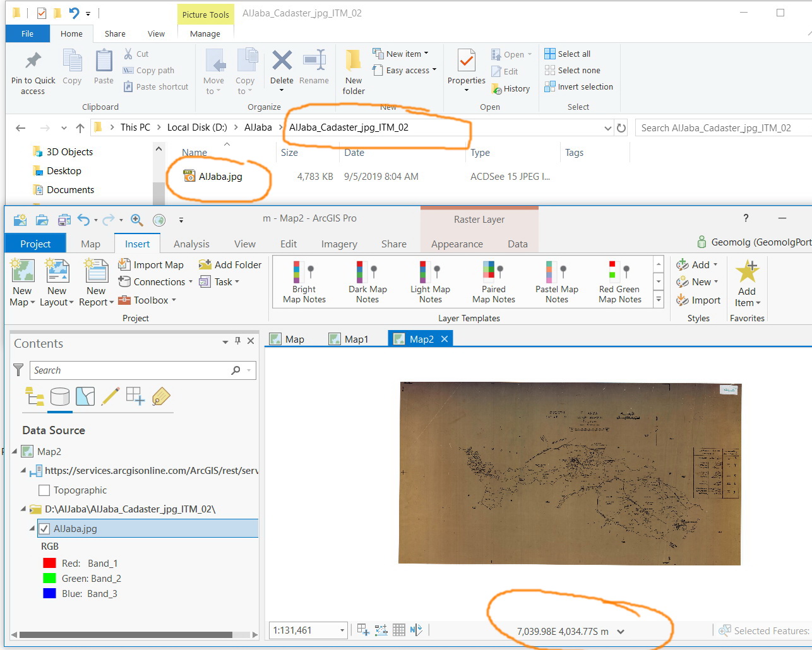Click the Delete icon in File Explorer
Image resolution: width=812 pixels, height=650 pixels.
tap(282, 61)
